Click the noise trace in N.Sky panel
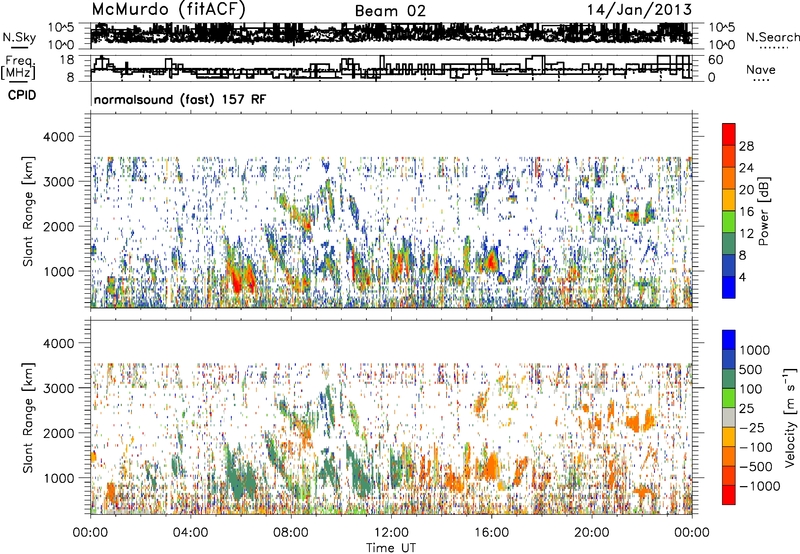800x554 pixels. click(x=391, y=33)
